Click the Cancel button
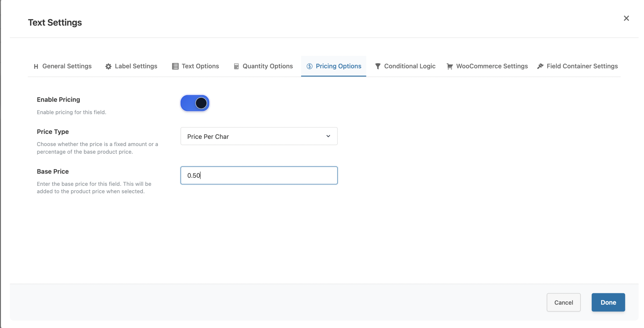This screenshot has width=644, height=328. coord(563,302)
